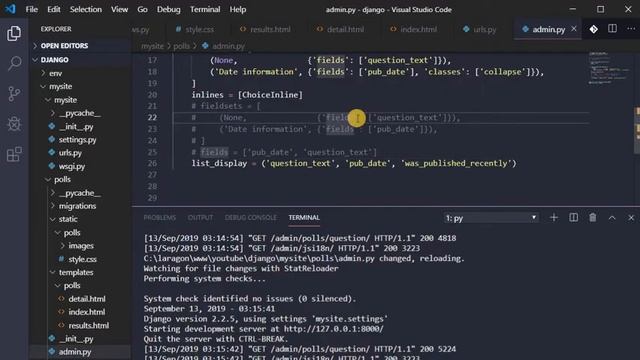Screen dimensions: 640x360
Task: Open editor More Actions ellipsis
Action: (x=631, y=29)
